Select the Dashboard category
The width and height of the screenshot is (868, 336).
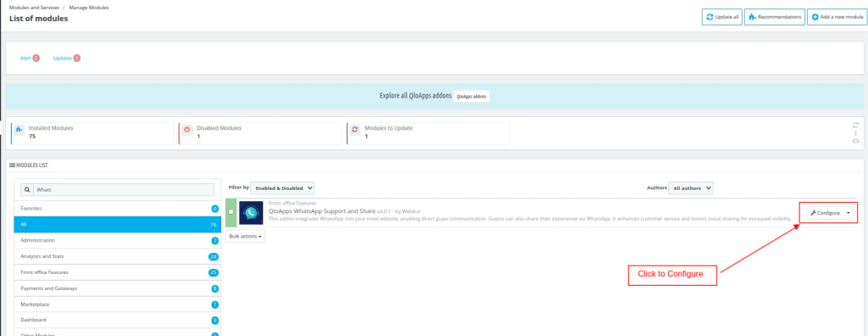click(x=117, y=320)
